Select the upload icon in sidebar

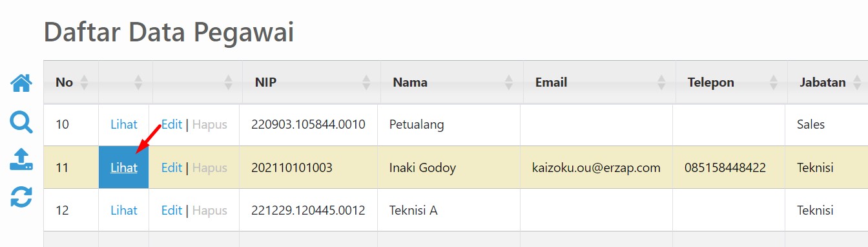[x=21, y=159]
